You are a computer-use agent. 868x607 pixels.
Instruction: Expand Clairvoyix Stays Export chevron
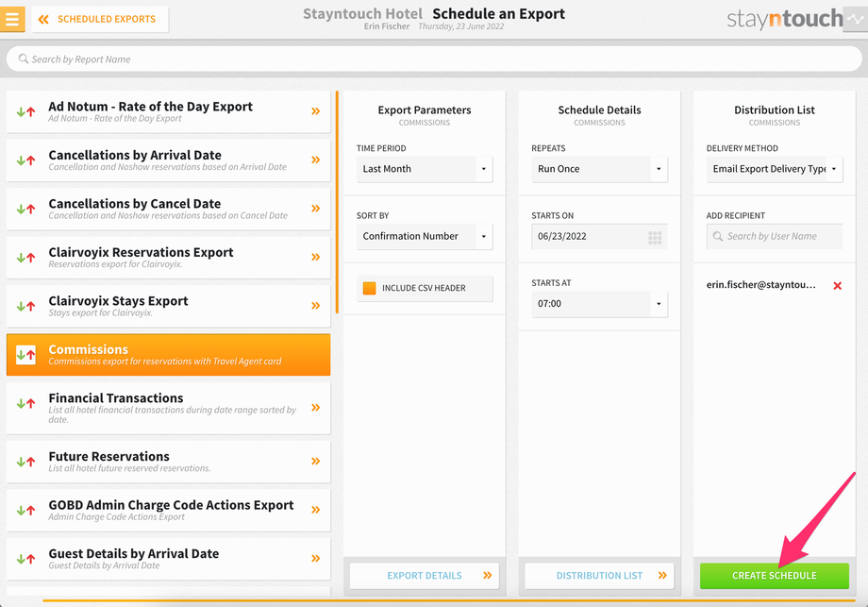(x=315, y=305)
